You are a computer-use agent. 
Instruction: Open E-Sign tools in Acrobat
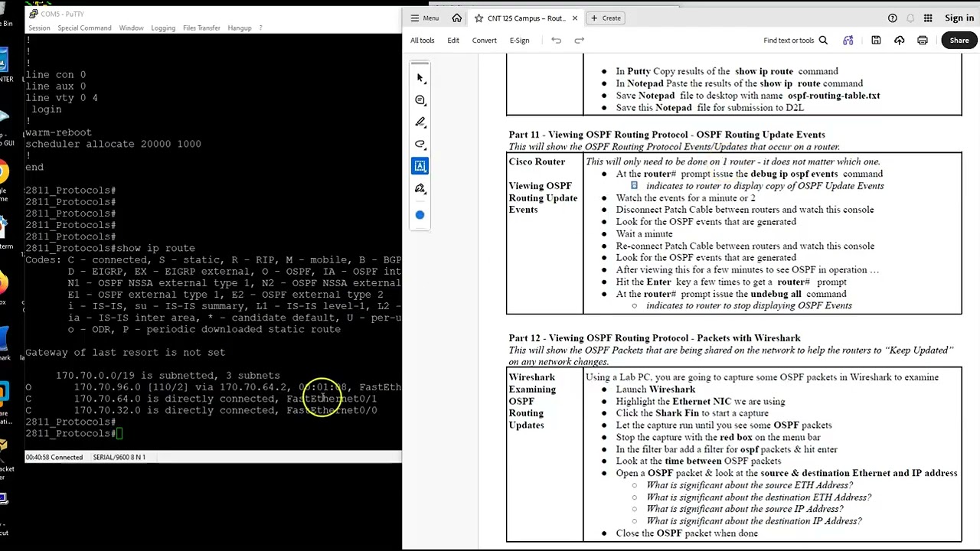point(519,41)
